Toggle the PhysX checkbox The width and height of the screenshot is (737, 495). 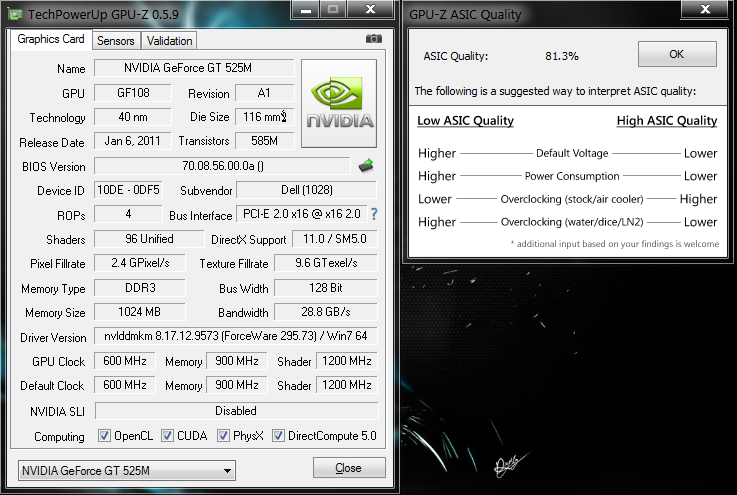tap(223, 436)
